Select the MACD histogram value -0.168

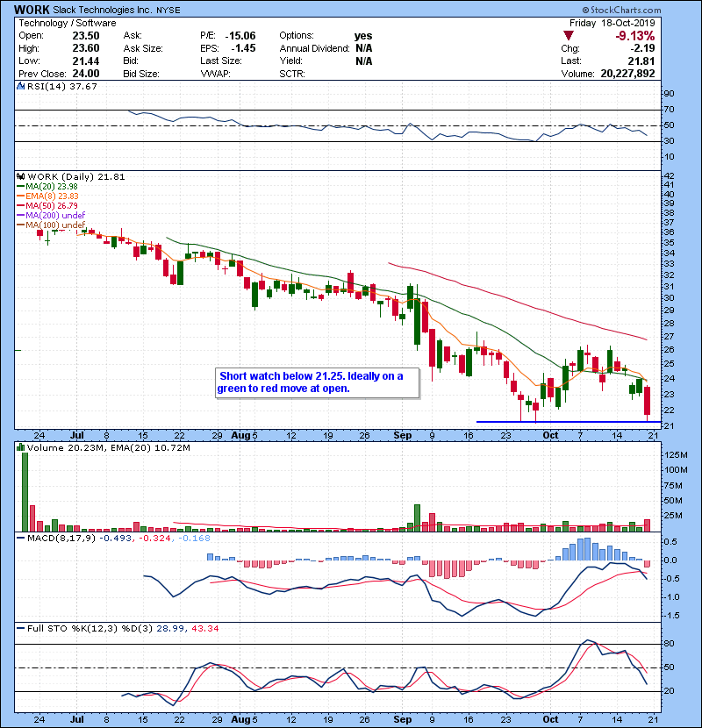coord(194,539)
